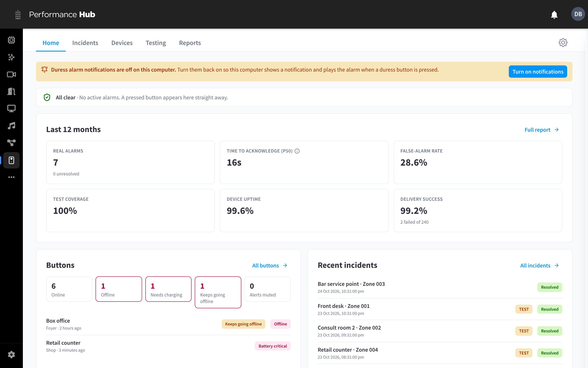Open the network nodes sidebar icon
The height and width of the screenshot is (368, 588).
tap(11, 143)
